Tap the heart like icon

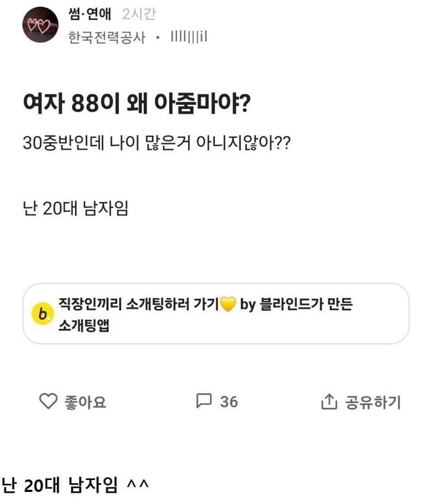coord(48,401)
